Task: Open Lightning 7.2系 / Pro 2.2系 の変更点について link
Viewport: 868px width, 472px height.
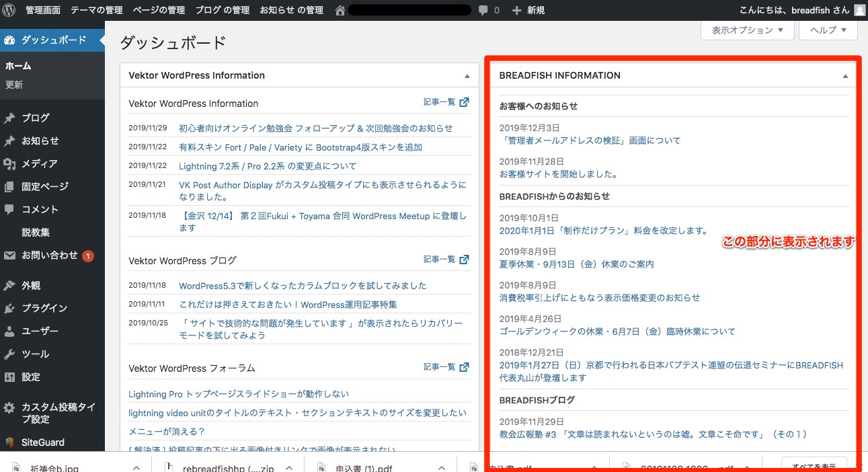Action: click(x=268, y=165)
